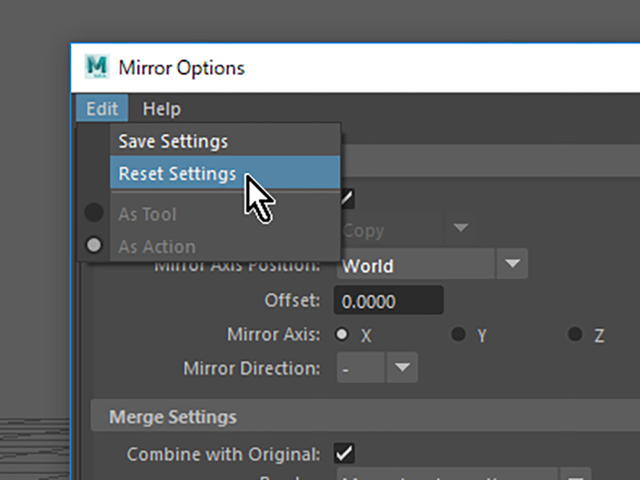Toggle the checkbox partly hidden behind the menu
The image size is (640, 480).
tap(347, 199)
